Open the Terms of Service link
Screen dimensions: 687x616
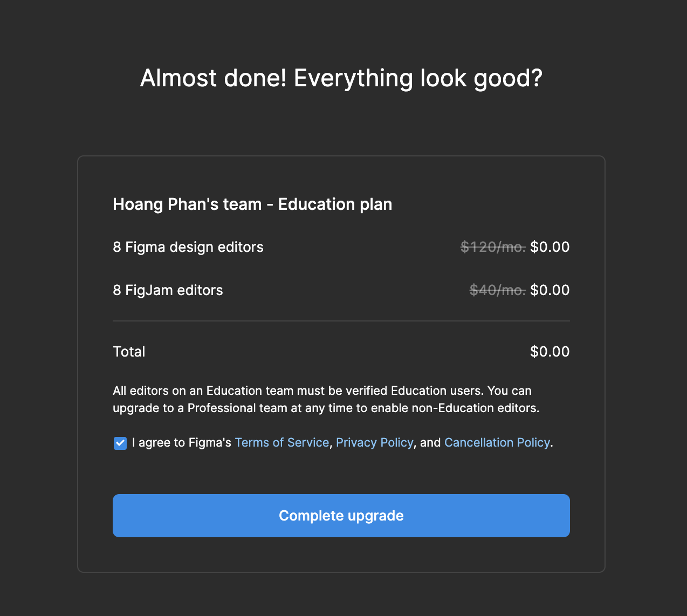281,443
